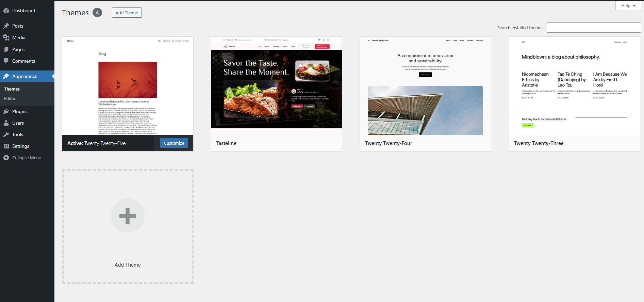
Task: Open the Appearance menu item
Action: pyautogui.click(x=24, y=76)
